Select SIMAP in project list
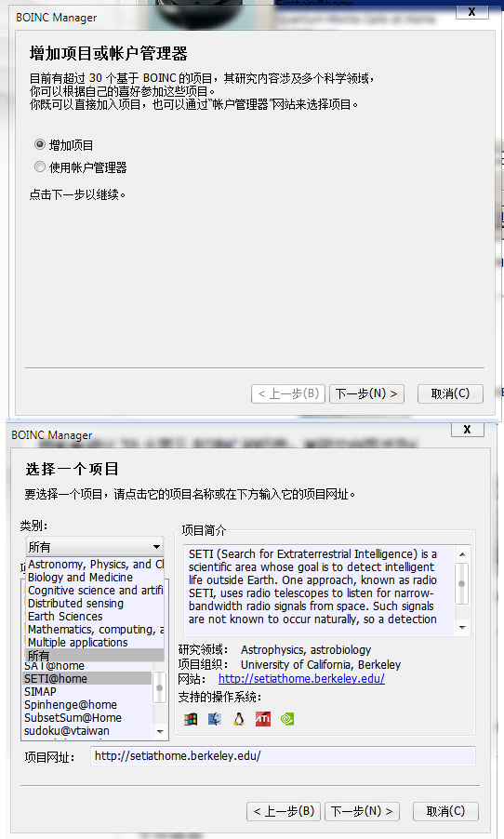504x839 pixels. (87, 692)
